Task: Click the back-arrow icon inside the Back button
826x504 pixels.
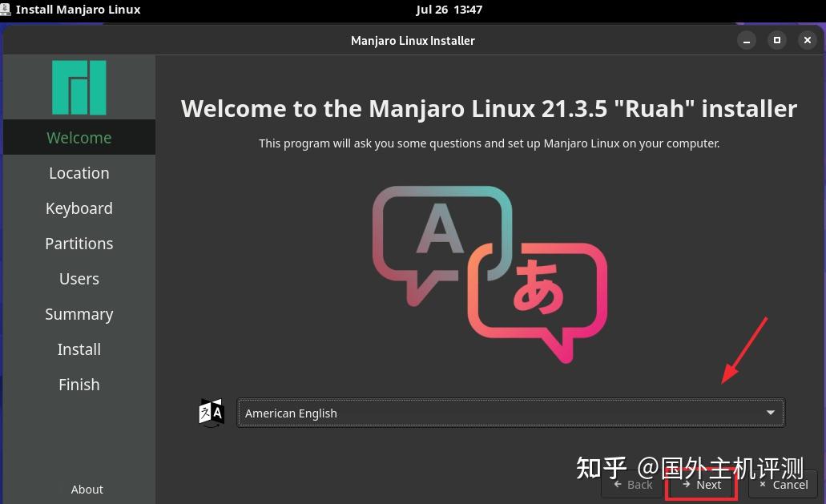Action: [616, 484]
